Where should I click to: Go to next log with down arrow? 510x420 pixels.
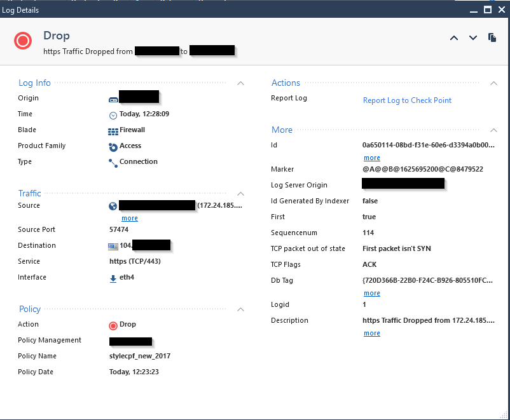[473, 38]
